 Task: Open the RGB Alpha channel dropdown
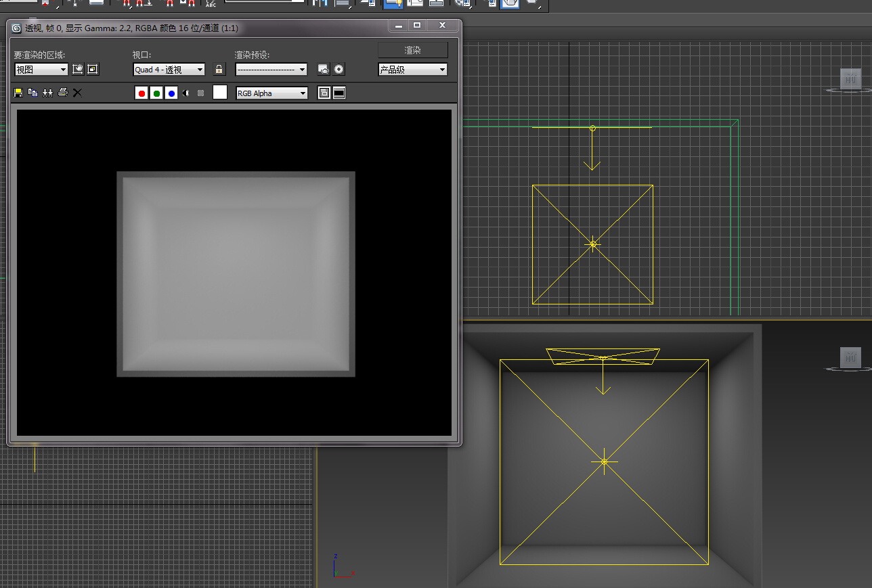click(x=271, y=93)
